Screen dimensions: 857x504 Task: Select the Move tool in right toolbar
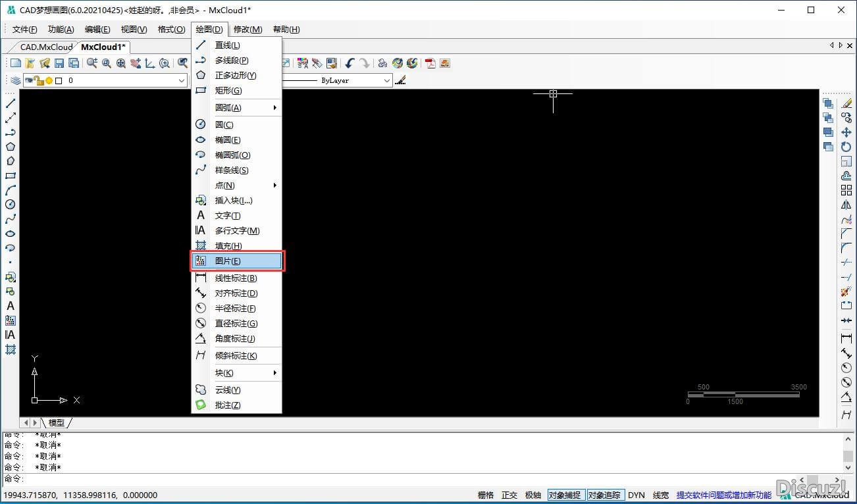[x=846, y=132]
